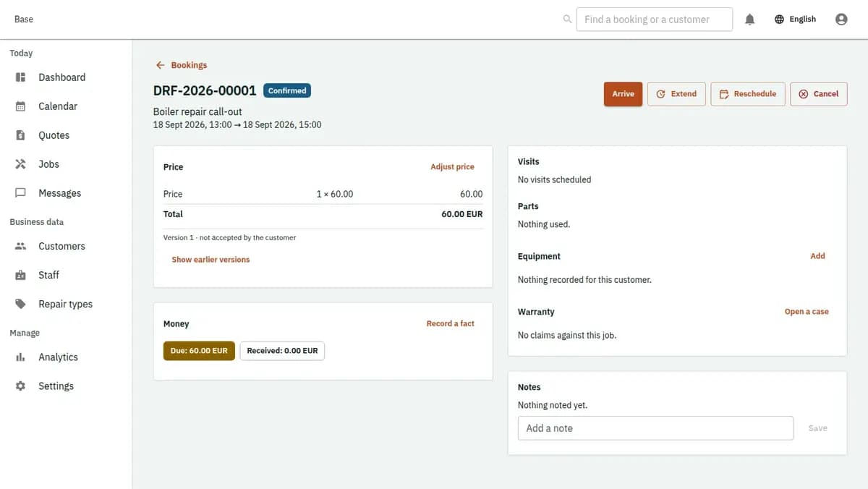Click the No visits scheduled text
This screenshot has width=868, height=489.
coord(554,179)
